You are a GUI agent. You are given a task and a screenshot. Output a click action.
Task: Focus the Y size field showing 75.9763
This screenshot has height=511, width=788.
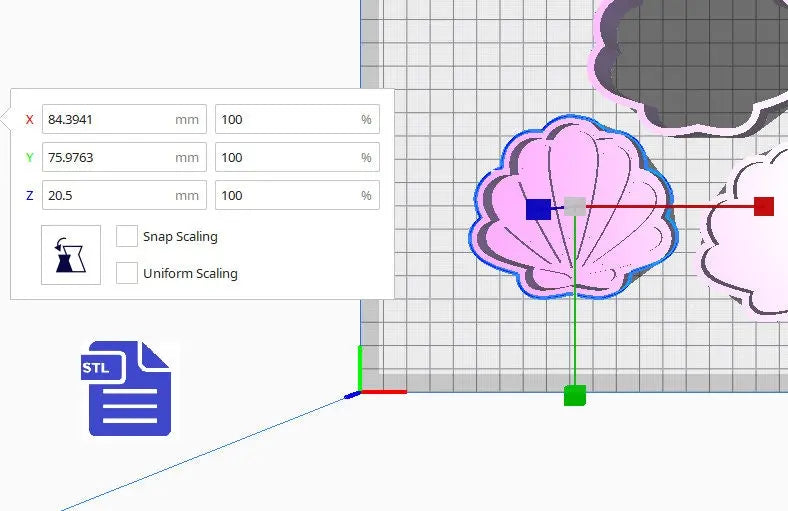pyautogui.click(x=110, y=157)
